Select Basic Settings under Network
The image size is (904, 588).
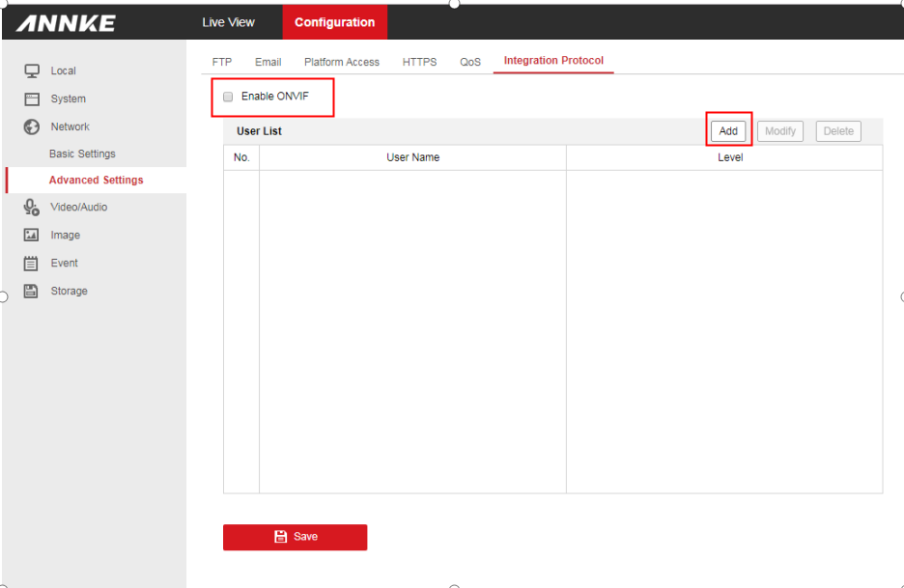(82, 154)
